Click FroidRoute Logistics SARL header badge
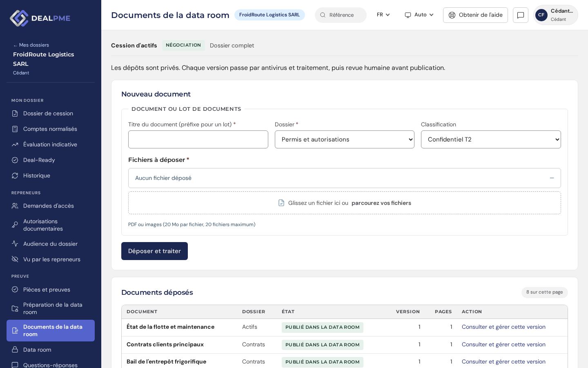 pyautogui.click(x=269, y=15)
